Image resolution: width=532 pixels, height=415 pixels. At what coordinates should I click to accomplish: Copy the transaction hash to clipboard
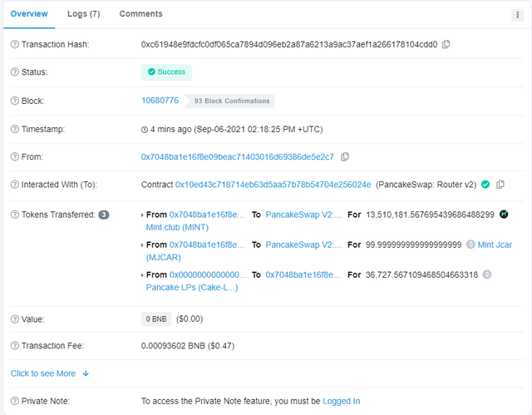[446, 44]
